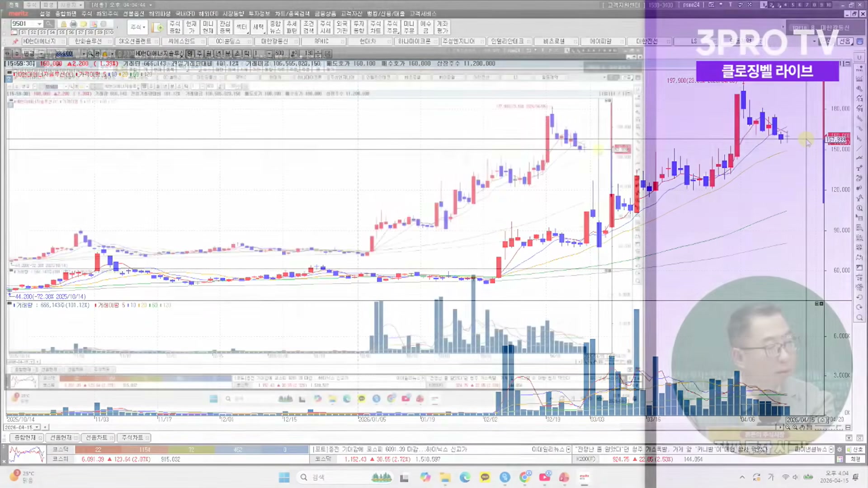Click the print icon beside the stock code box
The width and height of the screenshot is (868, 488).
coord(73,23)
